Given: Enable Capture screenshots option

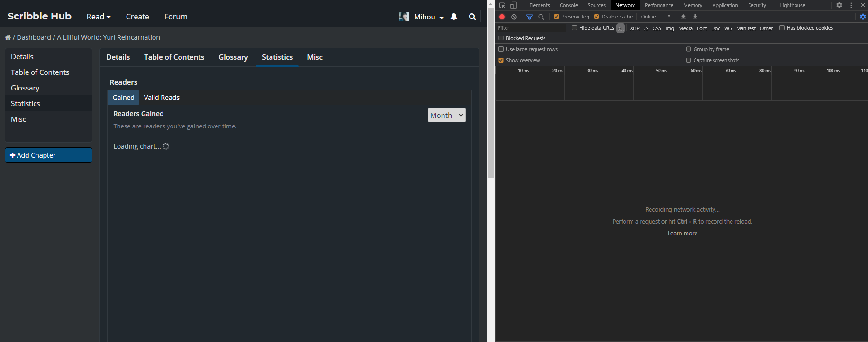Looking at the screenshot, I should point(688,60).
